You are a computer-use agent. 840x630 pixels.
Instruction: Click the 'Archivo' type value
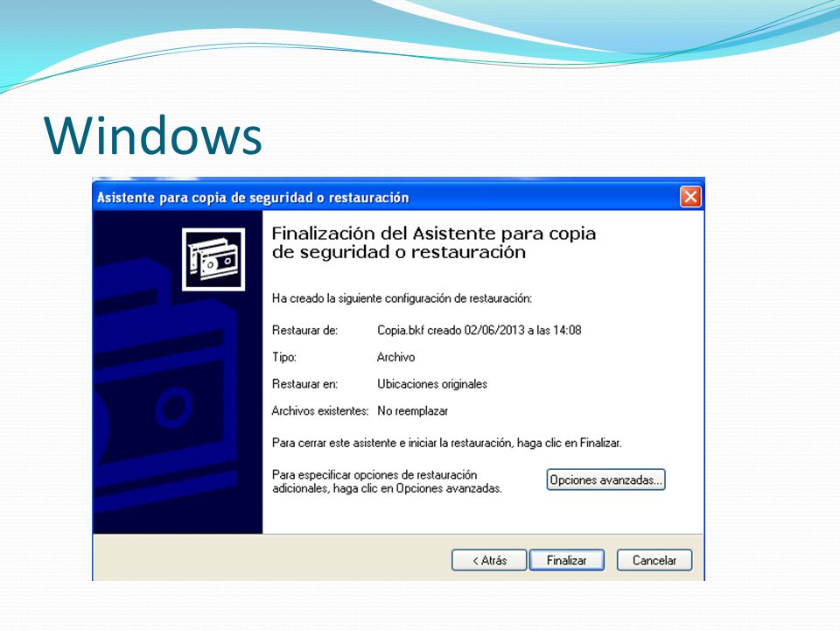coord(395,357)
